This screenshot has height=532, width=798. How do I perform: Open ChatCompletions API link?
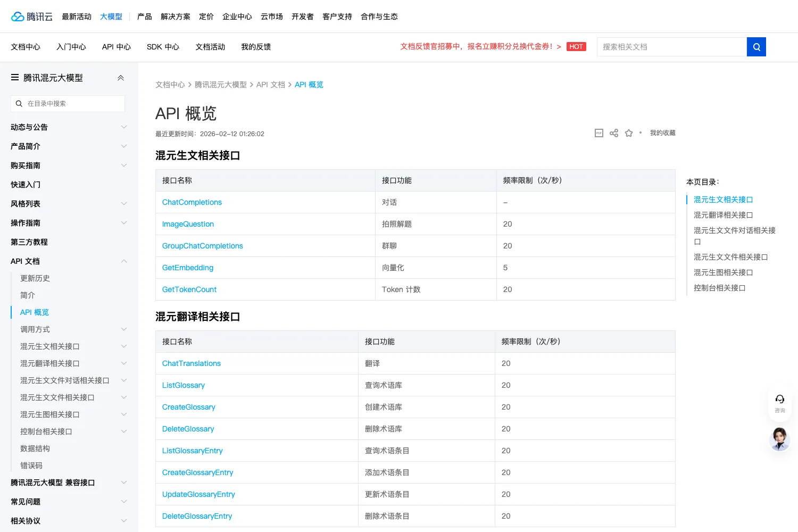(192, 202)
